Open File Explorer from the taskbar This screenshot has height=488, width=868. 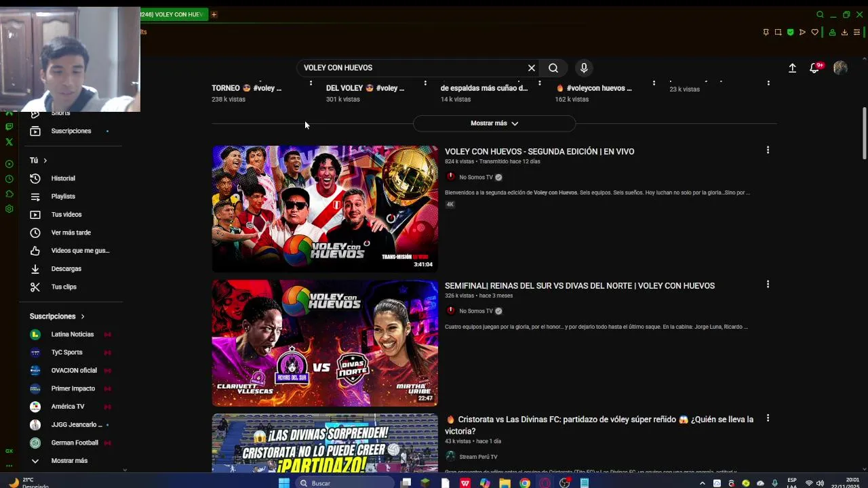pyautogui.click(x=505, y=483)
